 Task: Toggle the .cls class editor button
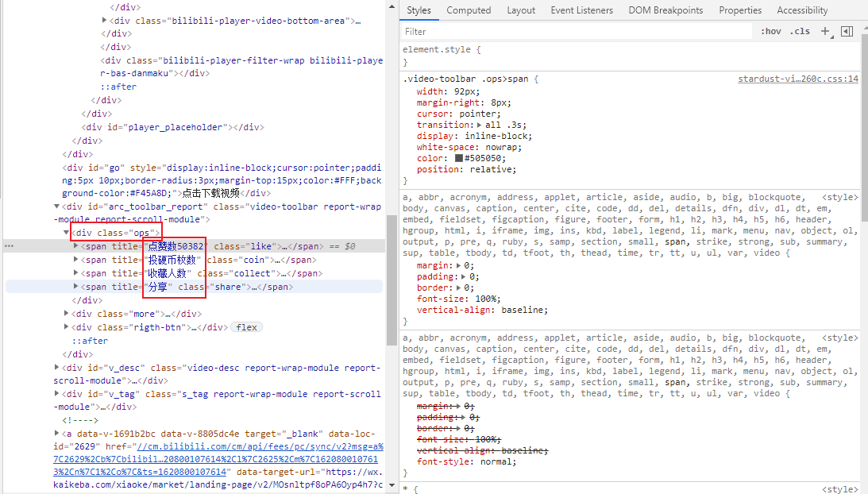click(800, 32)
